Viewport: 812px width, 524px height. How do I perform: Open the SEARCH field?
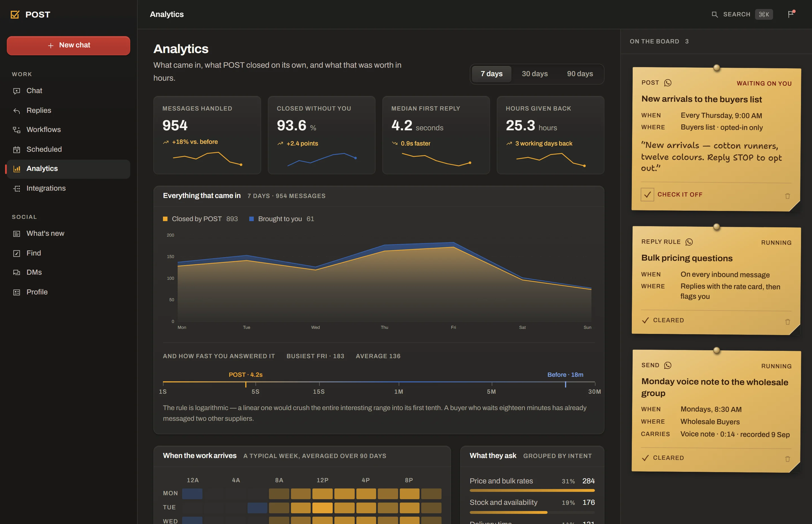(x=742, y=14)
